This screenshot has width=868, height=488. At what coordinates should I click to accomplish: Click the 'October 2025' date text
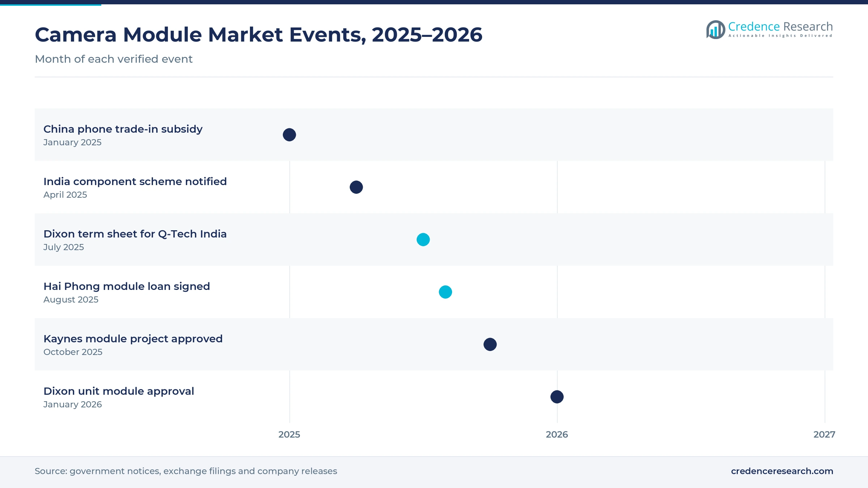(x=73, y=352)
